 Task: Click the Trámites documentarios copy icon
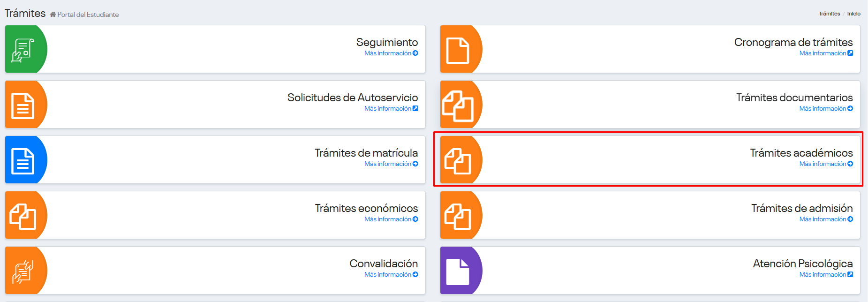point(457,106)
